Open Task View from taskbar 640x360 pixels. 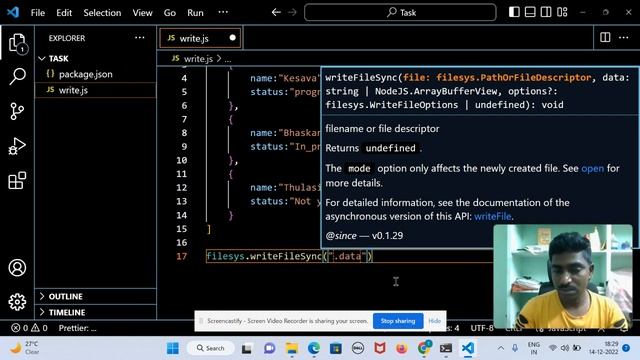247,349
